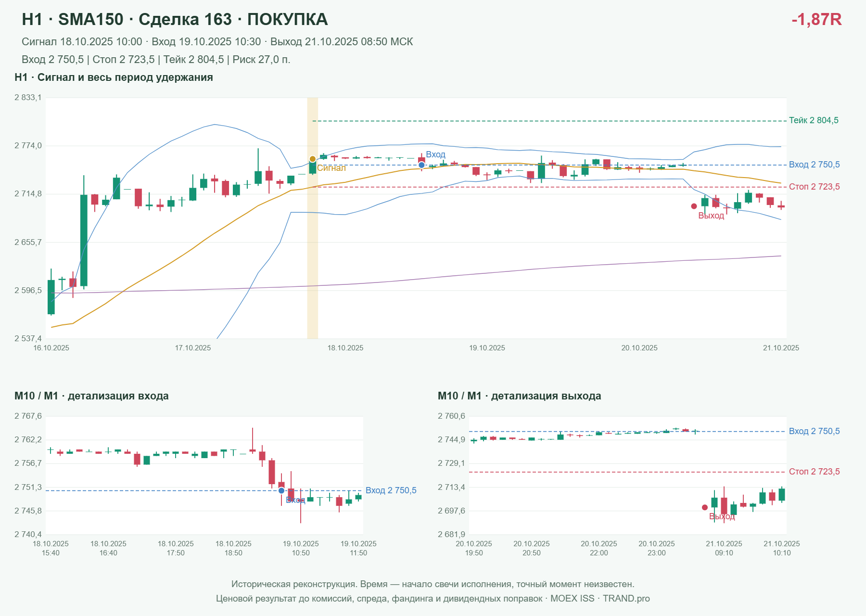Viewport: 866px width, 616px height.
Task: Click the 16.10.2025 date label on the H1 axis
Action: point(51,348)
